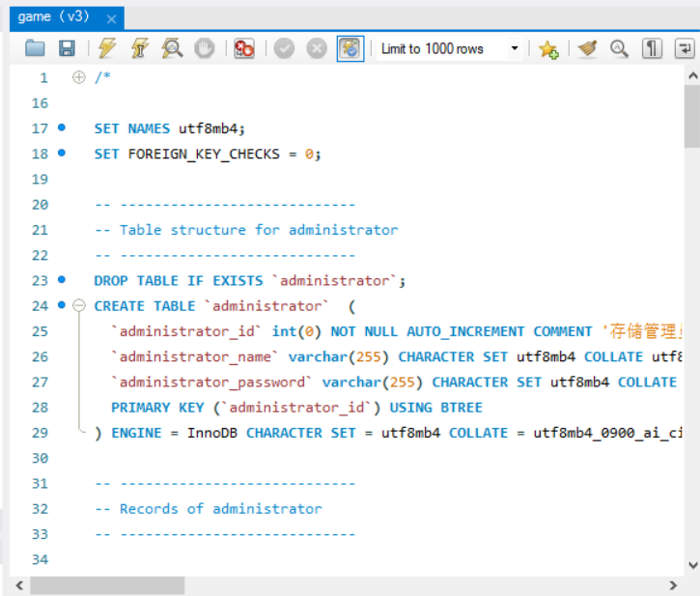This screenshot has height=596, width=700.
Task: Open find panel magnifier icon
Action: pyautogui.click(x=619, y=48)
